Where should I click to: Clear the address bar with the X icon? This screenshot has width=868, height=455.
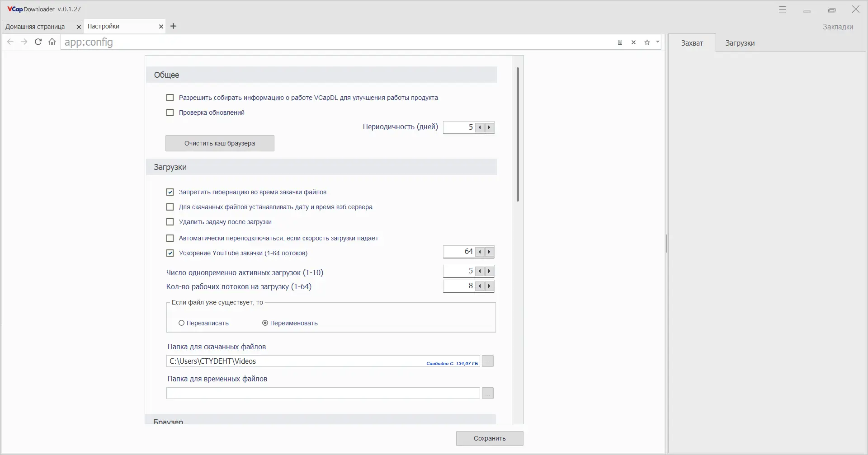tap(634, 42)
